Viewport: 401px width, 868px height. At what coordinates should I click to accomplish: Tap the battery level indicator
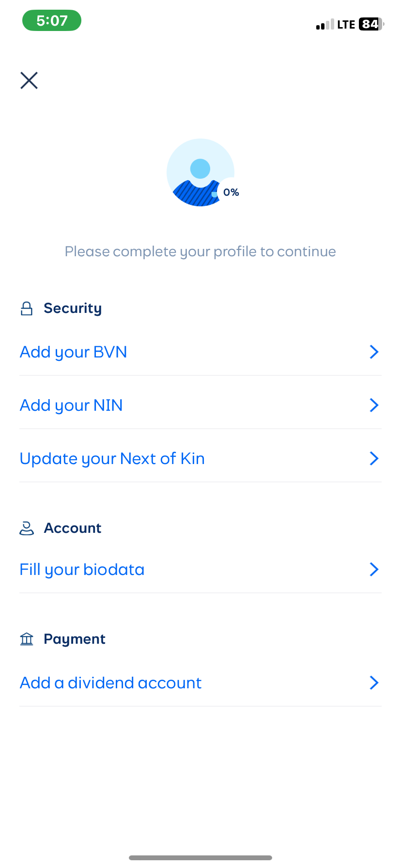click(371, 24)
